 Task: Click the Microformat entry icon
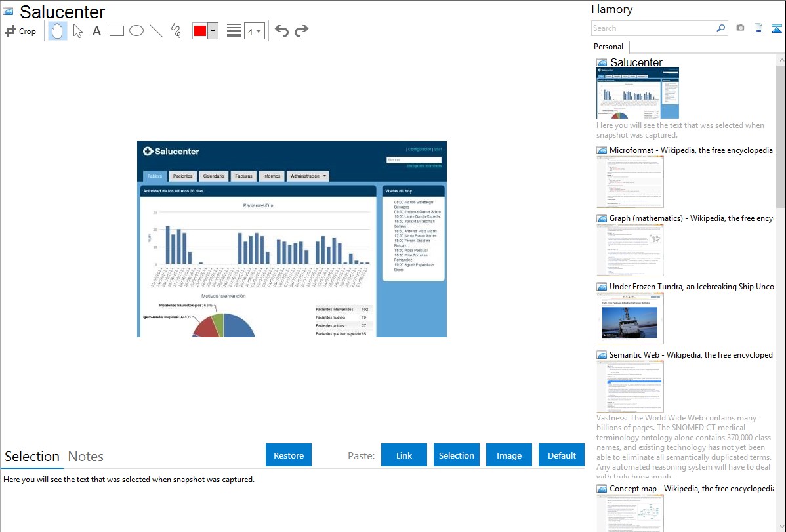(x=602, y=150)
